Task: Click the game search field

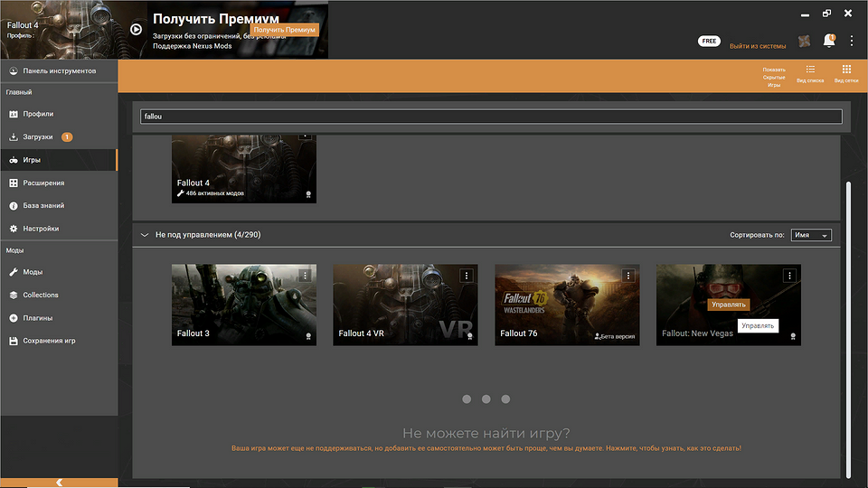Action: point(491,117)
